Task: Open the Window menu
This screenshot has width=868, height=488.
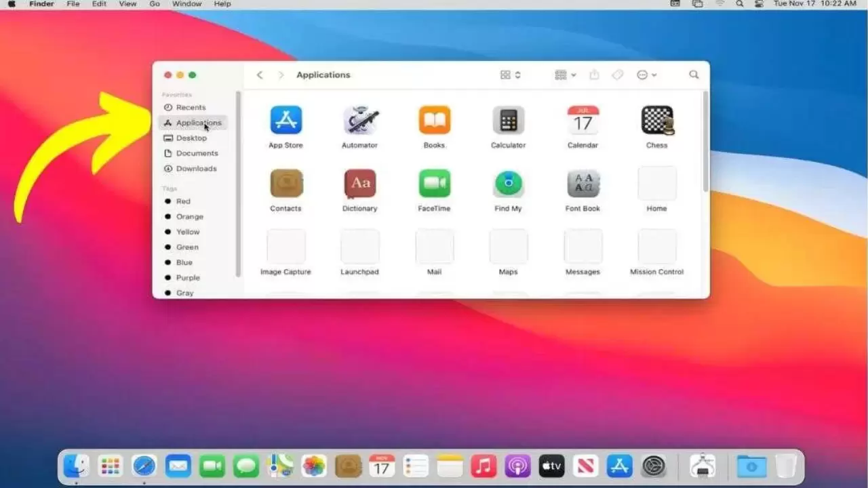Action: [x=186, y=4]
